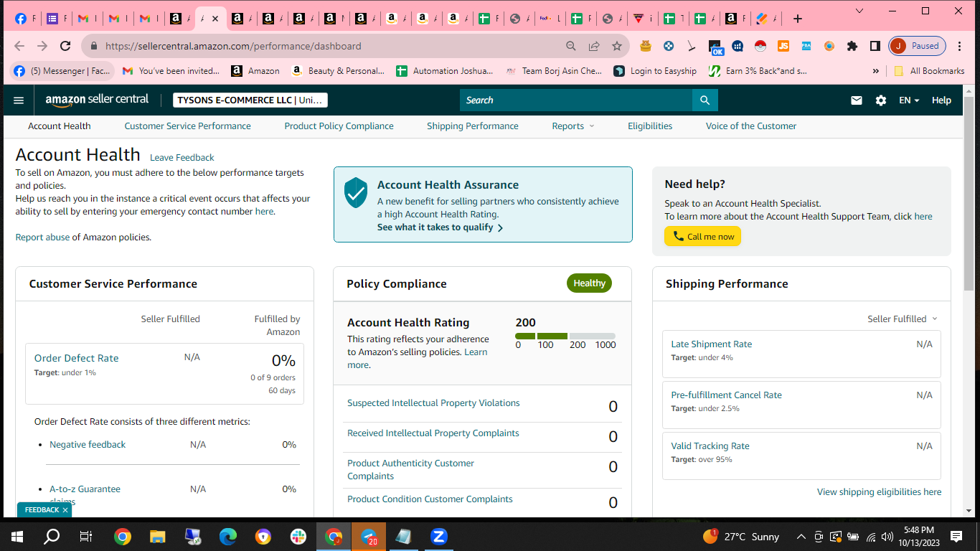Open the messages envelope icon

tap(857, 100)
